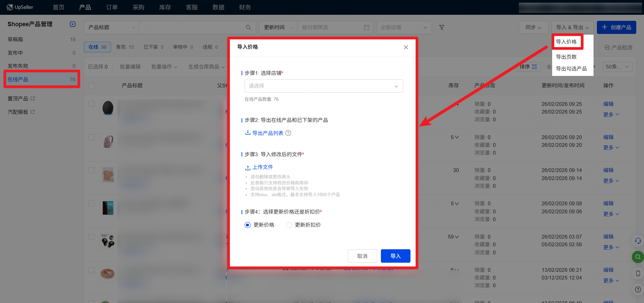
Task: Choose 导出页数 from the menu
Action: click(566, 57)
